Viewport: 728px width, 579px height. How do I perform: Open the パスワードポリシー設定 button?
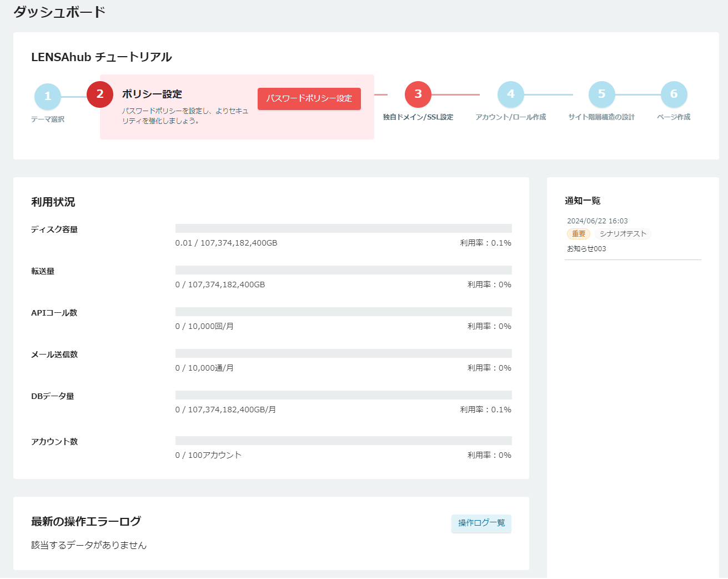click(x=309, y=98)
